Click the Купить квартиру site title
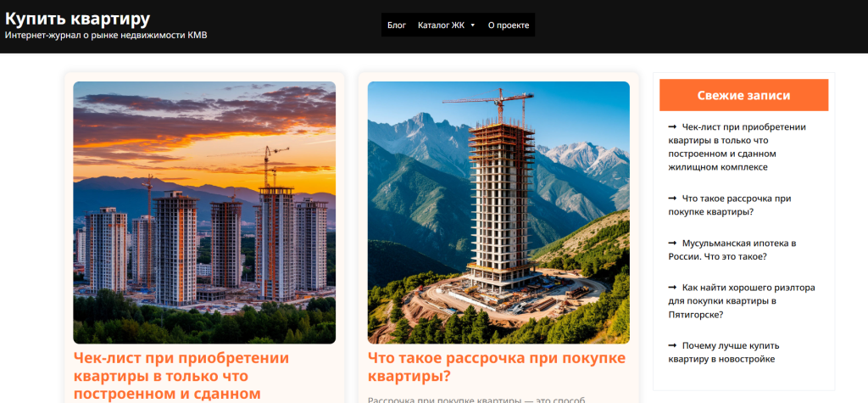The image size is (868, 403). click(x=77, y=19)
